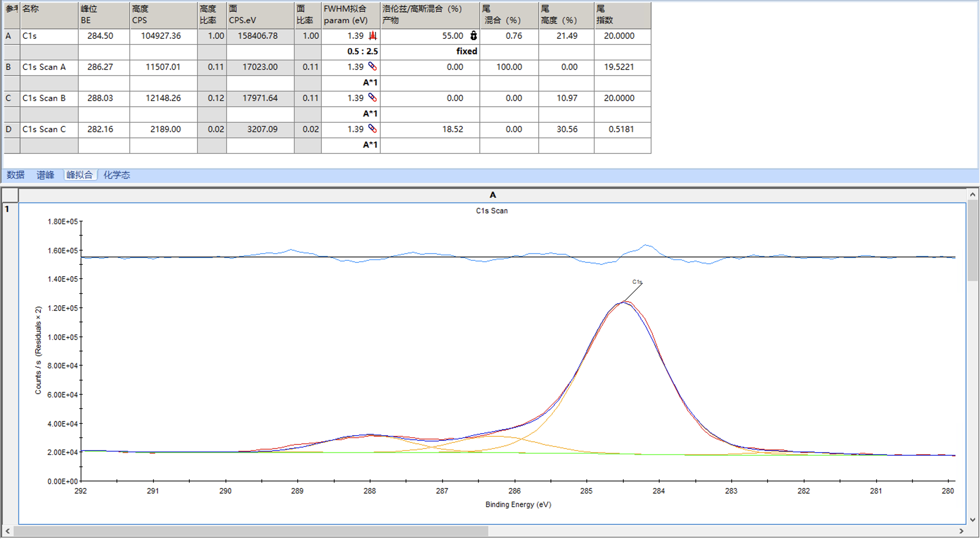Click the FWHM range icon in row A
The width and height of the screenshot is (980, 539).
(372, 36)
